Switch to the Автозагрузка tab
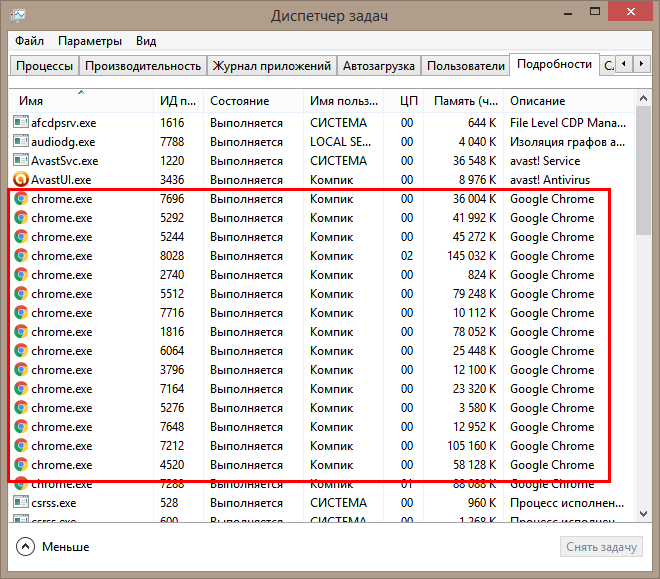660x579 pixels. (x=379, y=66)
